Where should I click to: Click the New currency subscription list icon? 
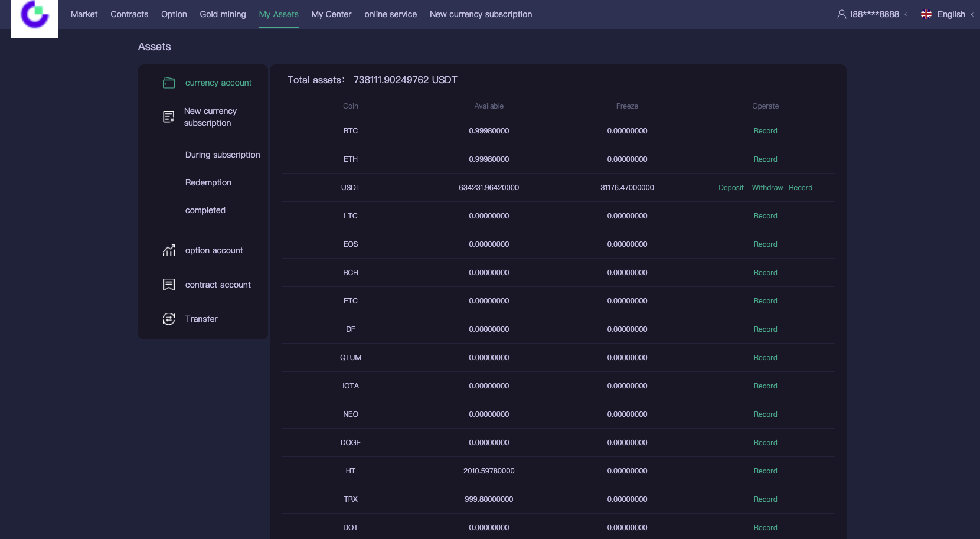169,117
